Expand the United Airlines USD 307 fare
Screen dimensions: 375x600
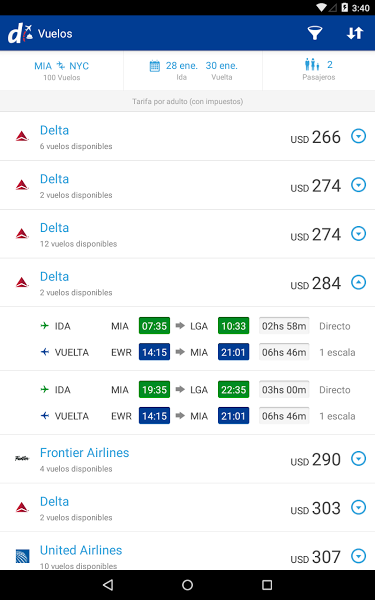click(x=359, y=556)
